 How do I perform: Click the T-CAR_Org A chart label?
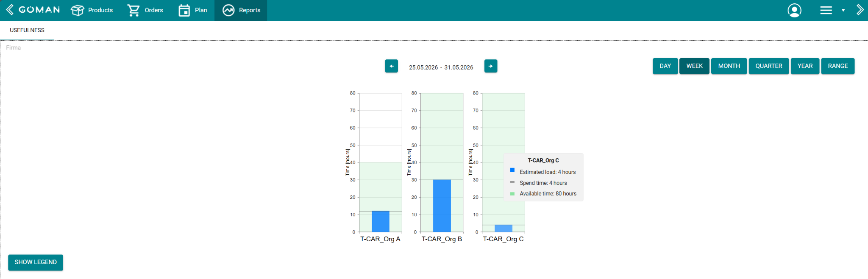click(x=380, y=239)
